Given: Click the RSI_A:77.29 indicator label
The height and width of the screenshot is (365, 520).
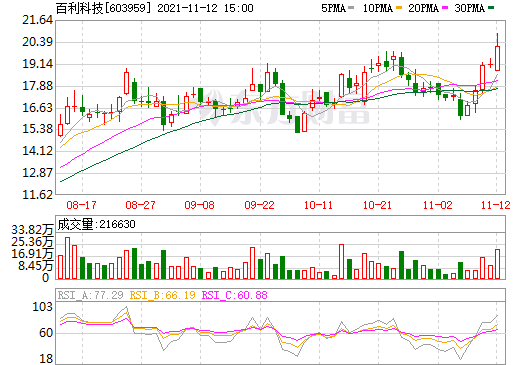Looking at the screenshot, I should point(91,295).
